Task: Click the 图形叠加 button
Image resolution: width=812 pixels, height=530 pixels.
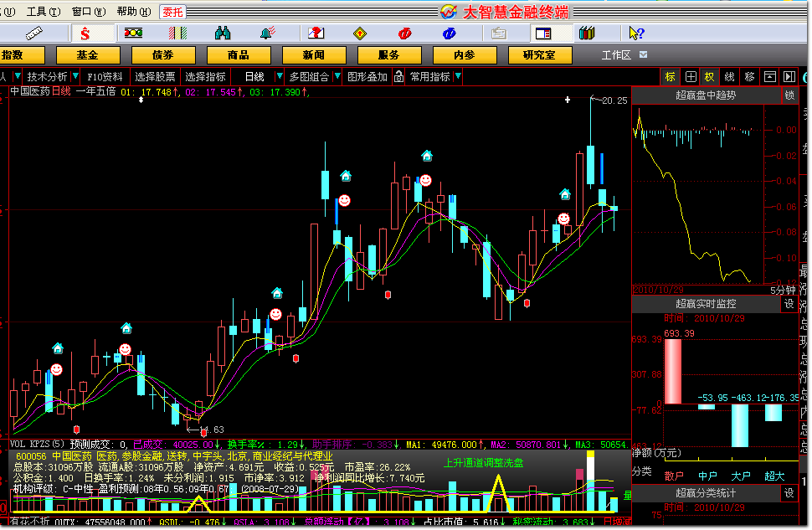Action: (367, 77)
